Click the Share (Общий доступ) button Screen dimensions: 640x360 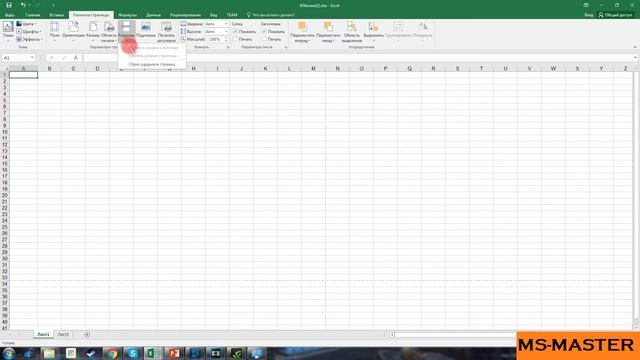616,15
